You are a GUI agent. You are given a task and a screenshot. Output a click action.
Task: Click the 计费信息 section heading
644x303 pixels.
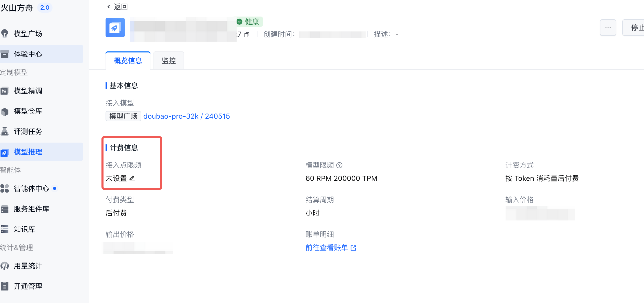tap(124, 148)
